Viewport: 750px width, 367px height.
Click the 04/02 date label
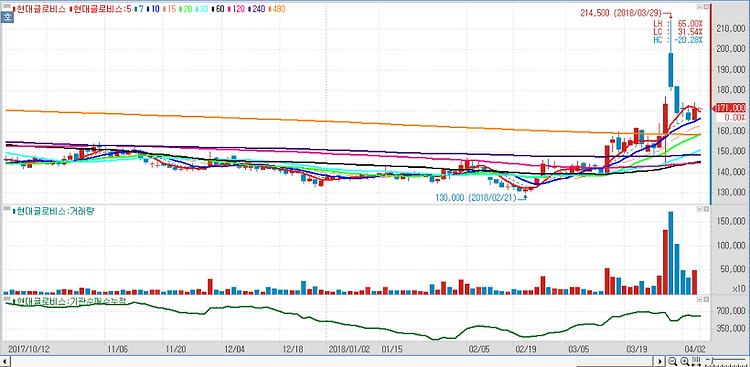click(x=695, y=349)
